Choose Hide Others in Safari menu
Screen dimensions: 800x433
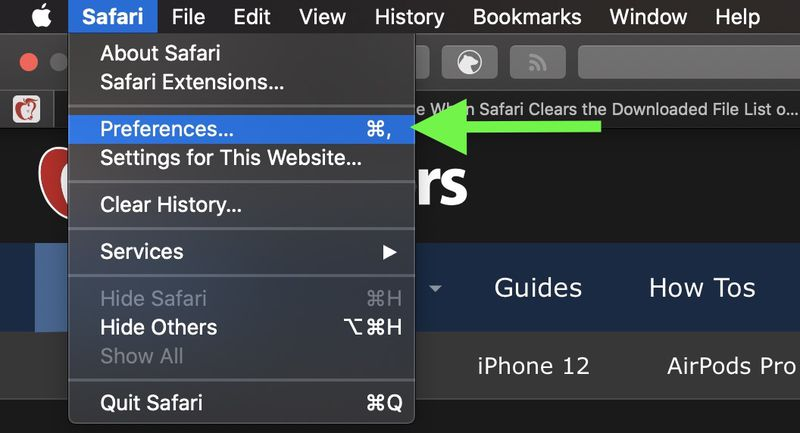159,327
